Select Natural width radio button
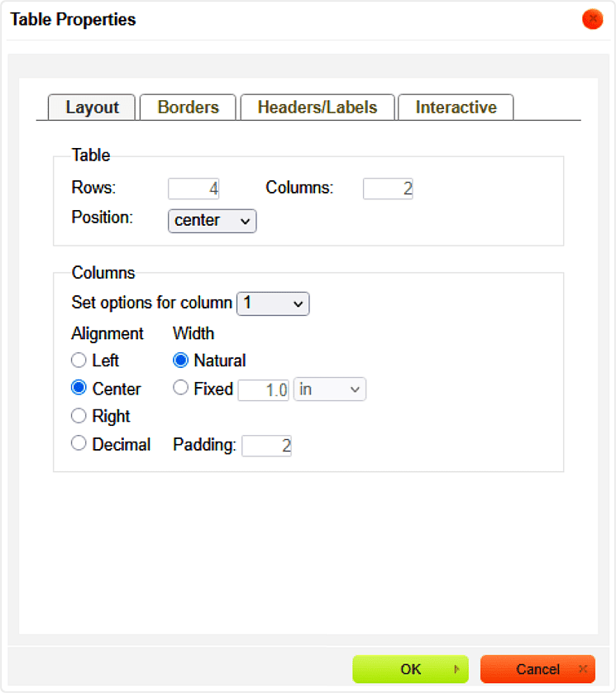 pos(180,361)
